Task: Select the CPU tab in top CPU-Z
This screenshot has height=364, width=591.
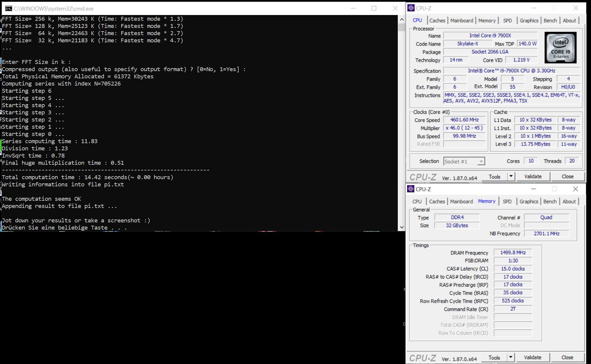Action: tap(417, 20)
